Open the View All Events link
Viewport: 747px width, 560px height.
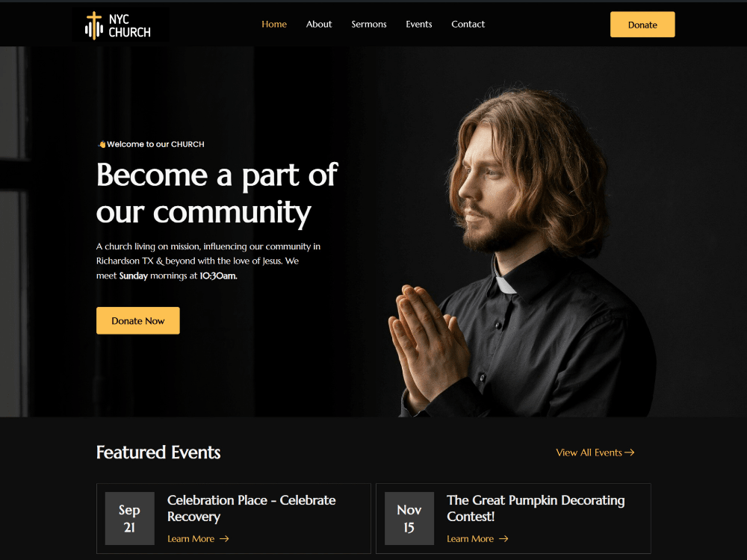[595, 452]
